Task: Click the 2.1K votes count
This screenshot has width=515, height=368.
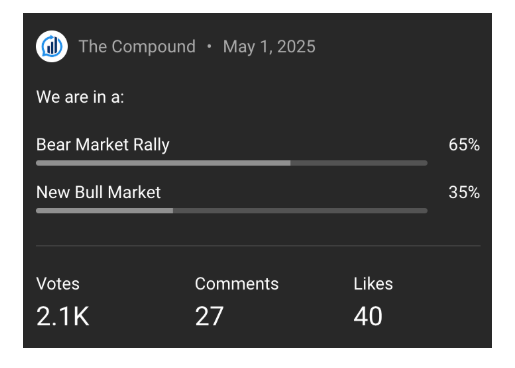Action: click(x=63, y=316)
